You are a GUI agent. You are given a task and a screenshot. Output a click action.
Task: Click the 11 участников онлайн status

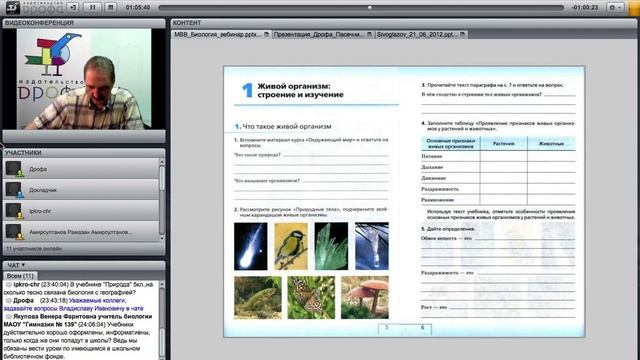tap(34, 249)
